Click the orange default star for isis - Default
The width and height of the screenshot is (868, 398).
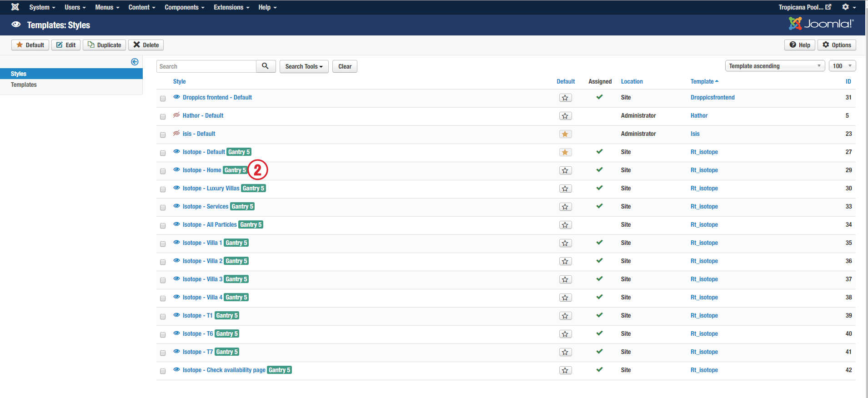565,134
